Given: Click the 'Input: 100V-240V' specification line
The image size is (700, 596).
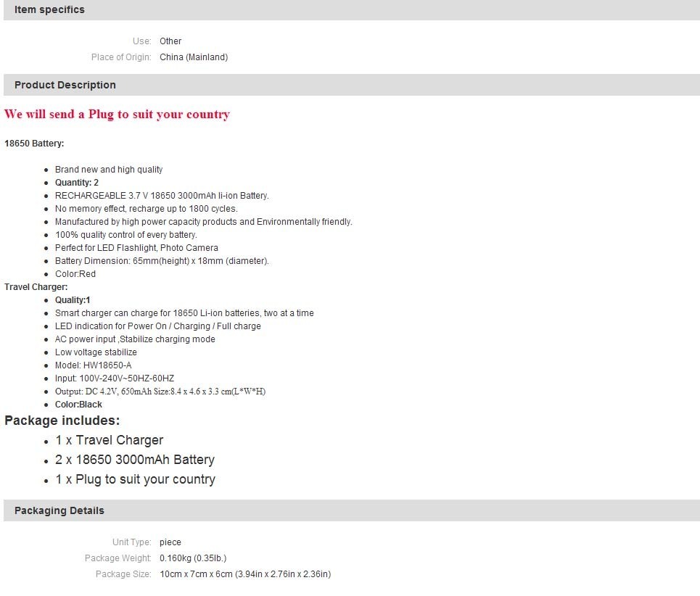Looking at the screenshot, I should pyautogui.click(x=115, y=378).
